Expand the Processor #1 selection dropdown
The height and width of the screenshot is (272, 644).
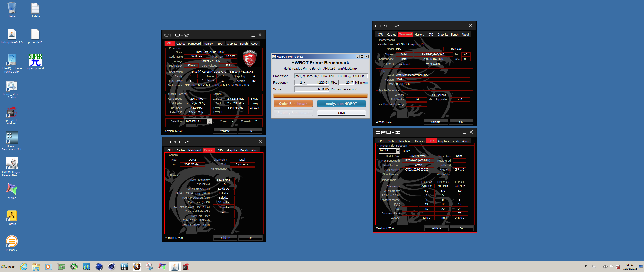pos(209,121)
